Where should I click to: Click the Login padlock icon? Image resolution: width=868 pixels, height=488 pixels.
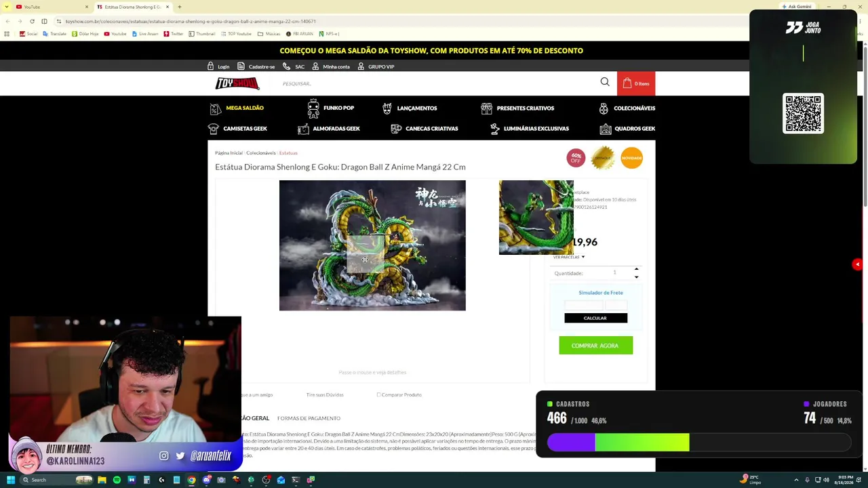[210, 66]
